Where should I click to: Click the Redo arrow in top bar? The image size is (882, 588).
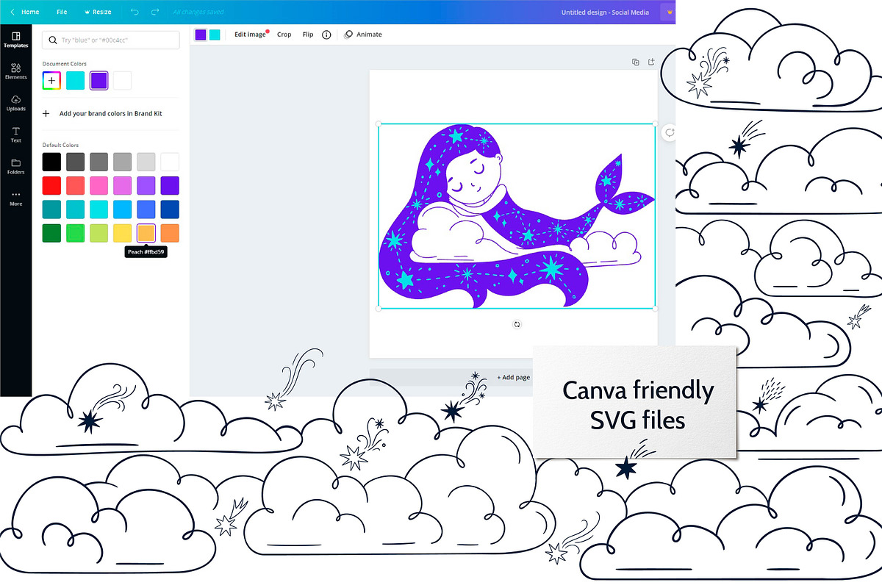tap(154, 12)
